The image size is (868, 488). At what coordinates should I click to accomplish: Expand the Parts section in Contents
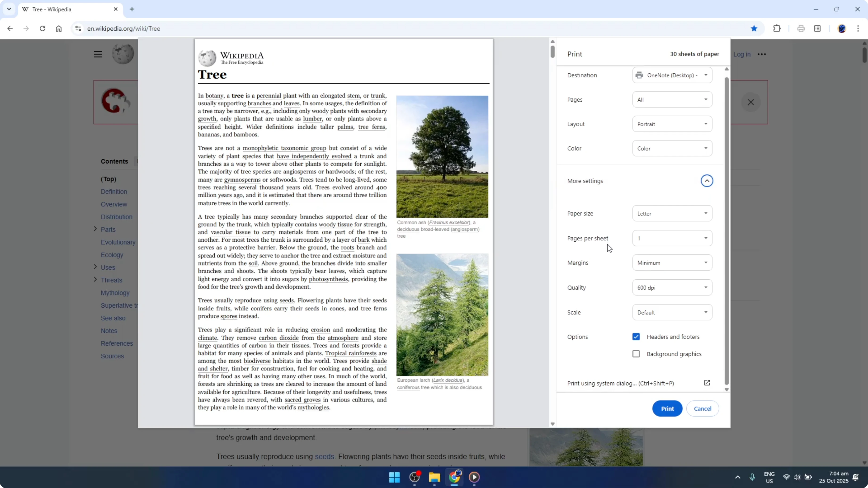pyautogui.click(x=95, y=229)
